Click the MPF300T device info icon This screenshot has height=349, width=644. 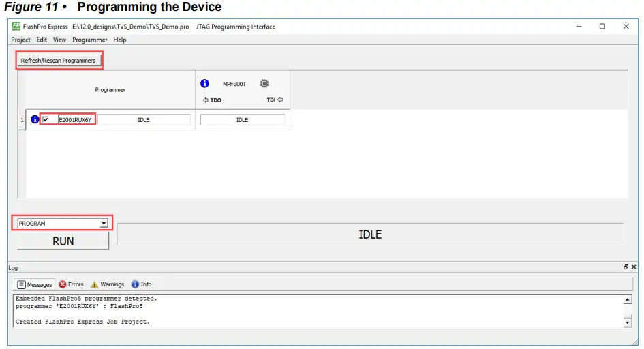[204, 83]
